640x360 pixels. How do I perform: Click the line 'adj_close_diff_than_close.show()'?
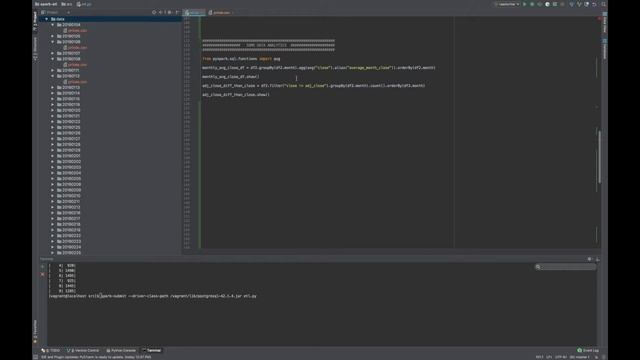pos(236,95)
